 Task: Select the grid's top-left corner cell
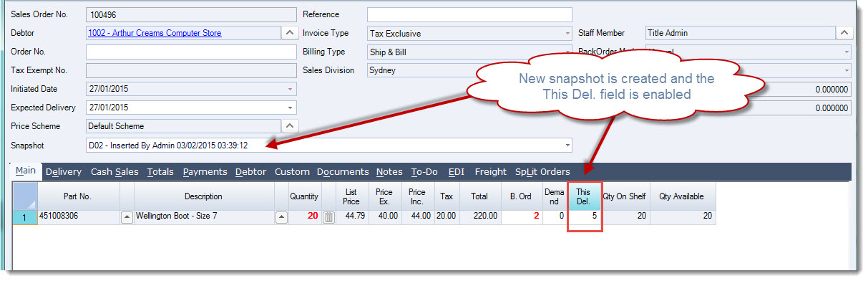(x=25, y=196)
